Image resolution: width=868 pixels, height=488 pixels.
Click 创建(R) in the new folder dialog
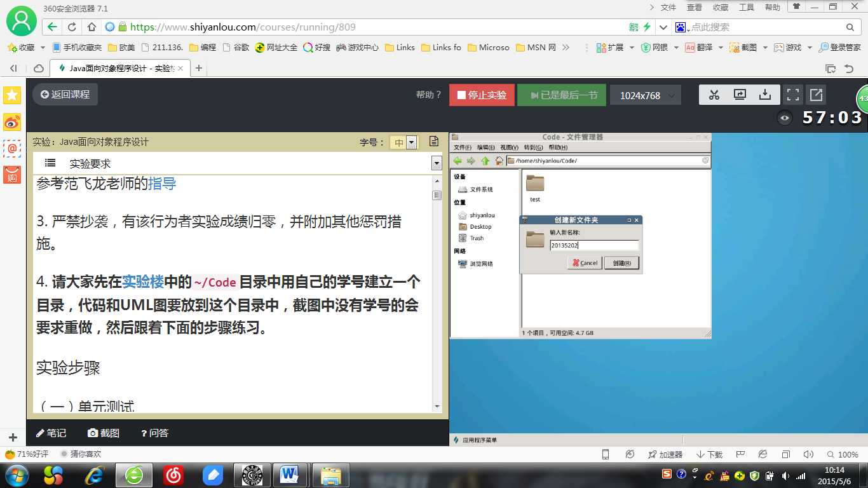click(x=621, y=263)
